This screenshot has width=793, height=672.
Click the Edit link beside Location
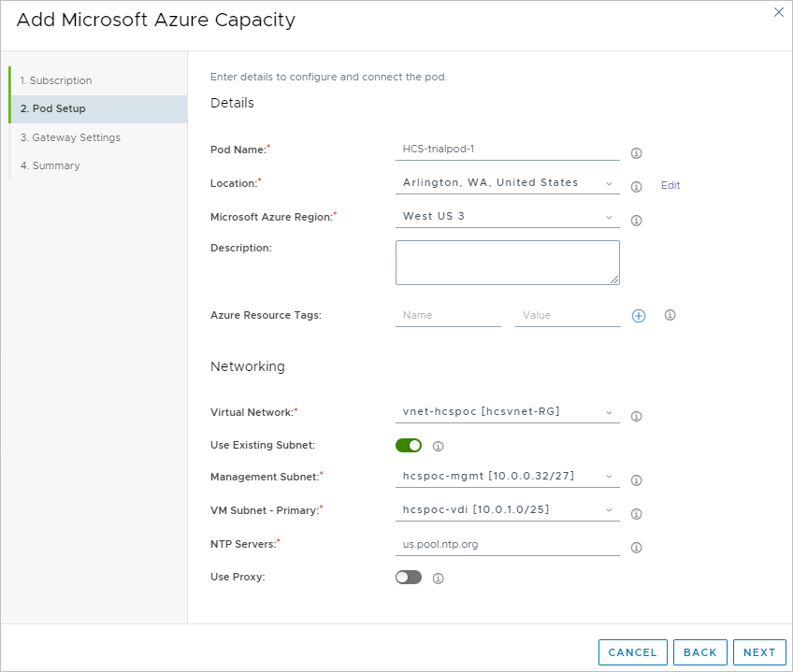(670, 186)
